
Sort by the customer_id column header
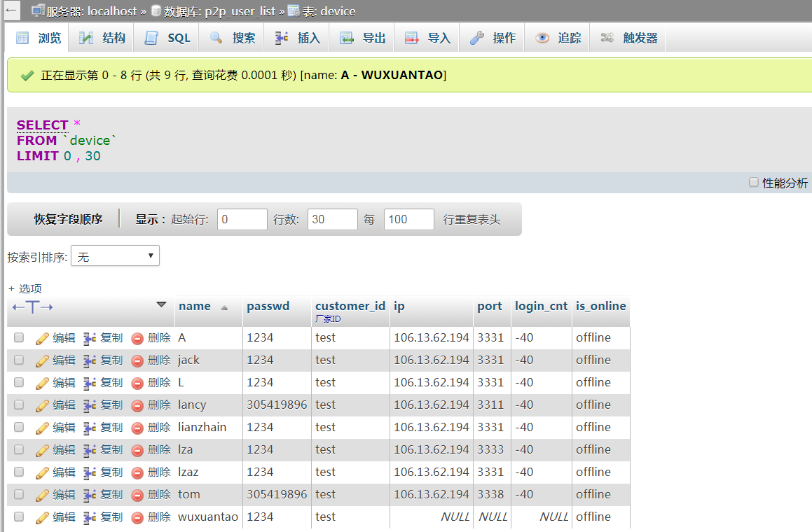[x=350, y=307]
